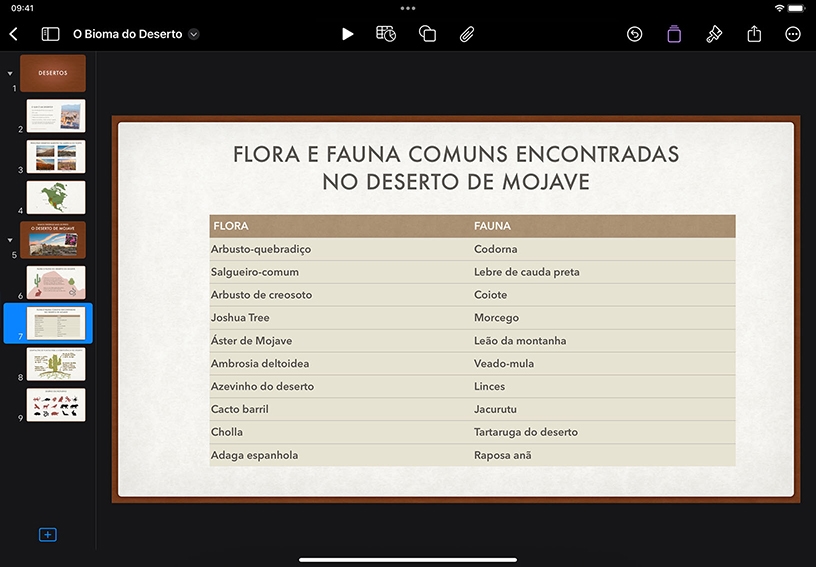Select slide 5 O Deserto de Mojave thumbnail

point(53,240)
